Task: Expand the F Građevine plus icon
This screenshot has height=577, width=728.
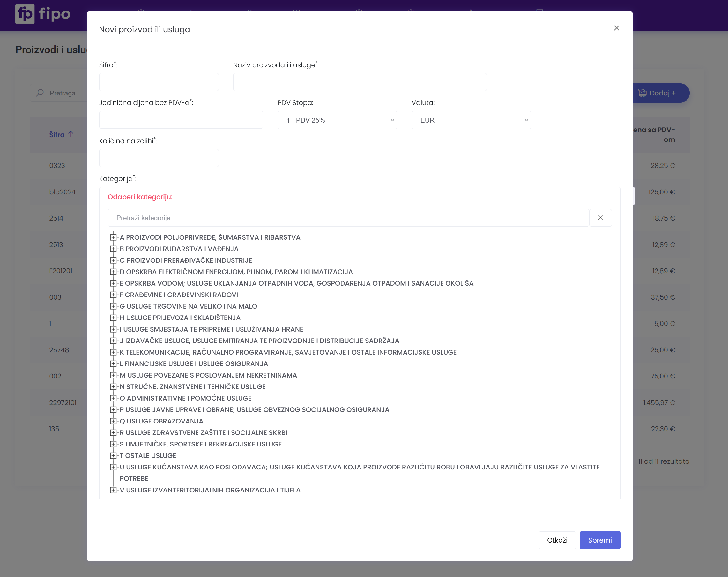Action: pos(114,295)
